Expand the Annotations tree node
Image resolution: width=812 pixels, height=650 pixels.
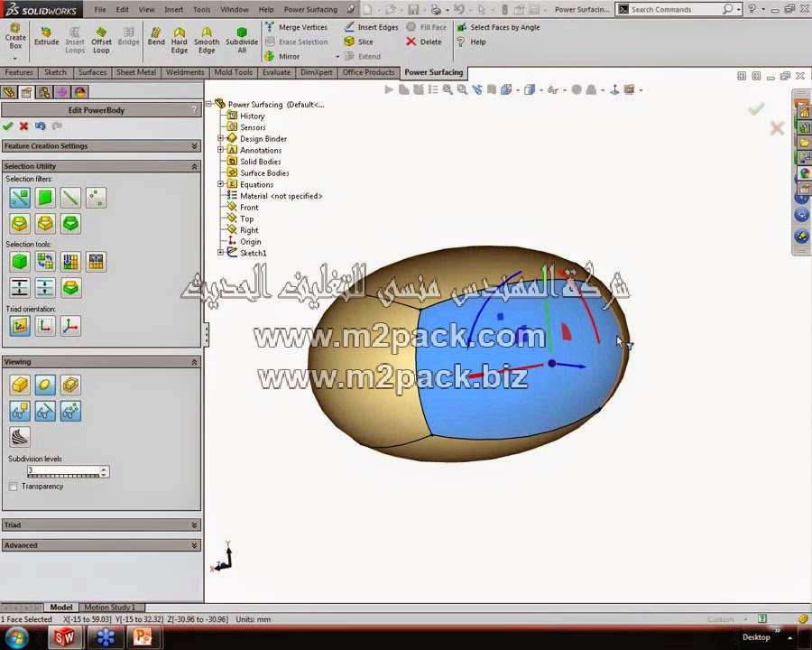[x=220, y=150]
